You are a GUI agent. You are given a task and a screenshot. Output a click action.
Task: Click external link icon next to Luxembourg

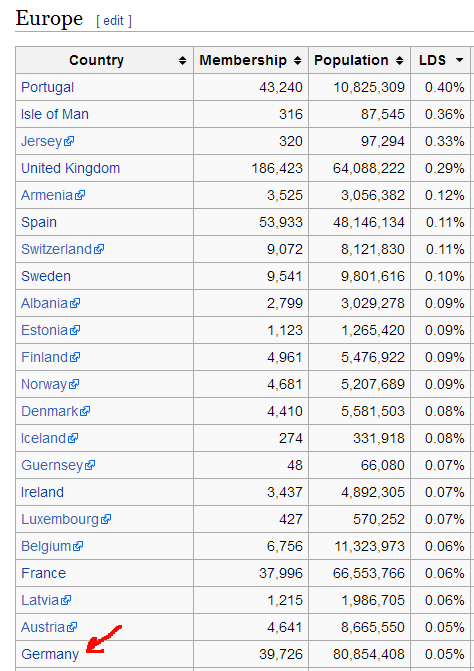106,519
